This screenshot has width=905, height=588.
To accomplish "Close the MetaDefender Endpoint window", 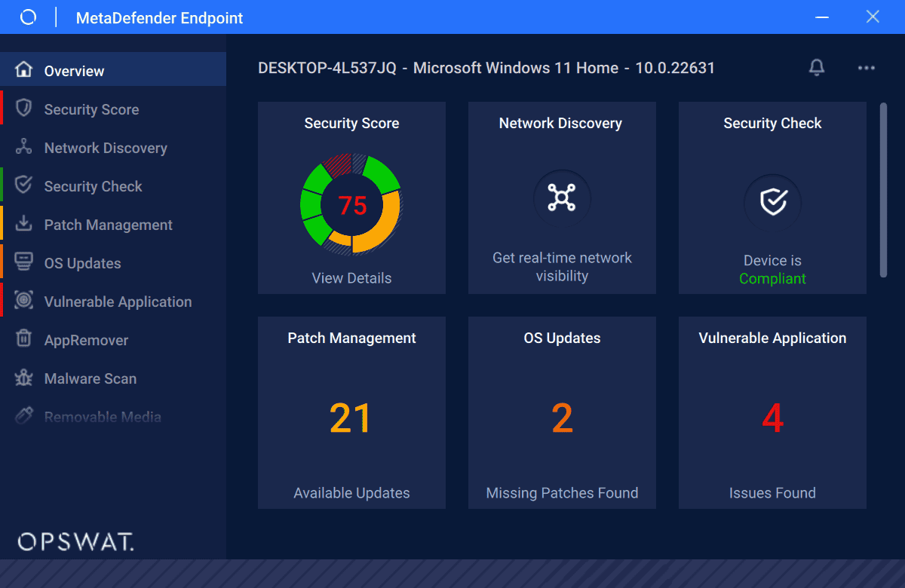I will (873, 17).
